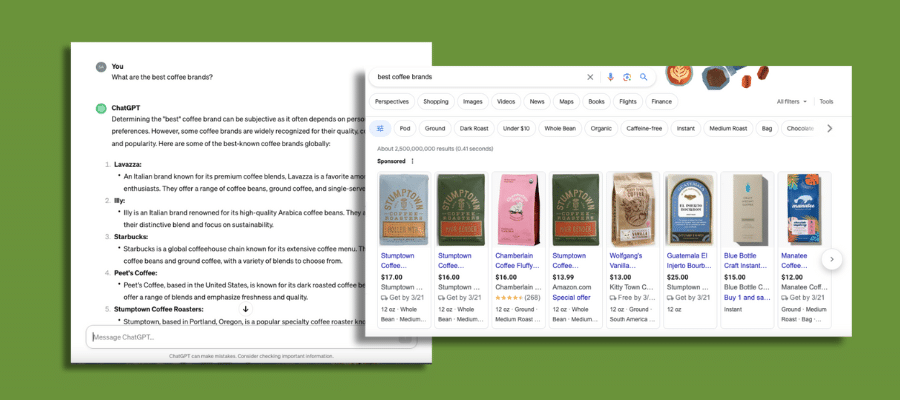Apply the Medium Roast filter chip
900x400 pixels.
point(728,129)
